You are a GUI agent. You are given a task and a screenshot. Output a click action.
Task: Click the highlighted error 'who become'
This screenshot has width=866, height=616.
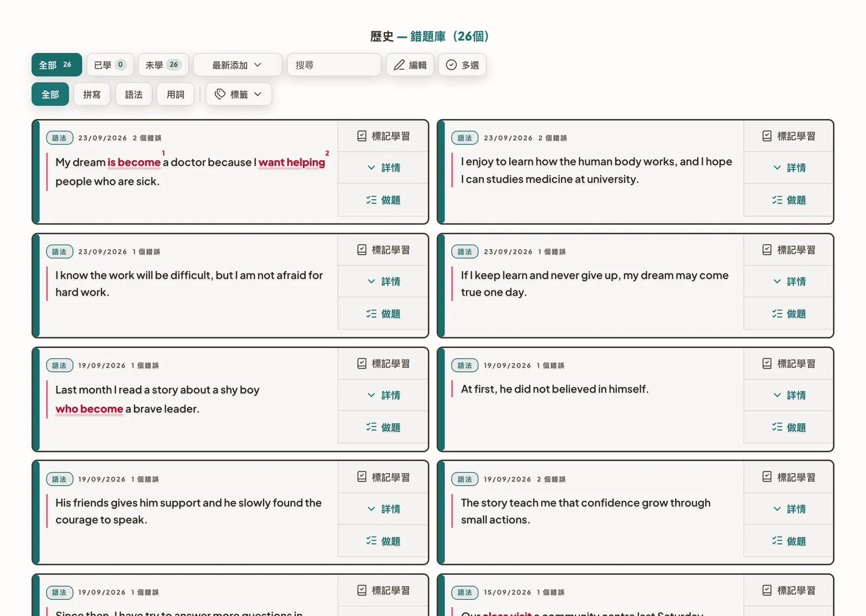click(89, 409)
